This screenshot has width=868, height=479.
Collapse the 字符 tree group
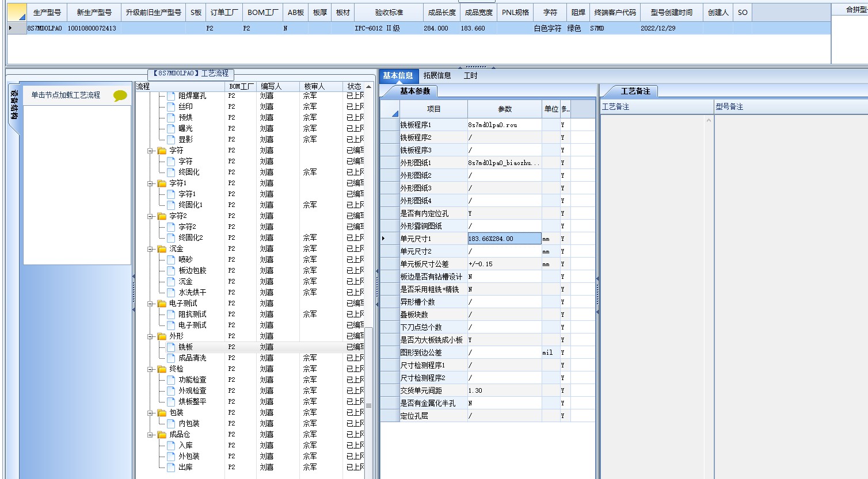point(150,151)
